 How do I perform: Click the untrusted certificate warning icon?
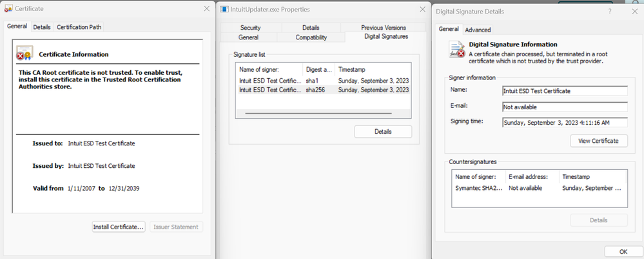click(x=24, y=53)
